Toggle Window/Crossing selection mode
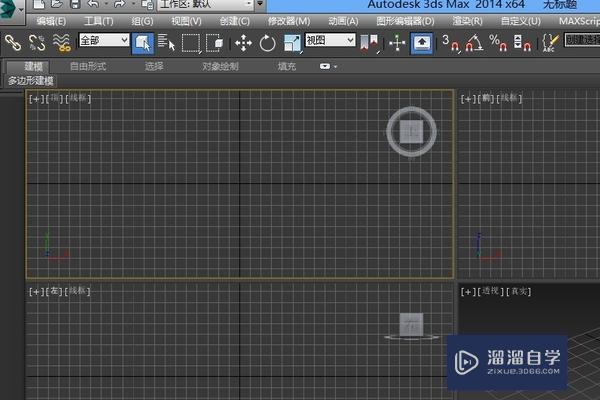This screenshot has width=600, height=400. [x=214, y=42]
